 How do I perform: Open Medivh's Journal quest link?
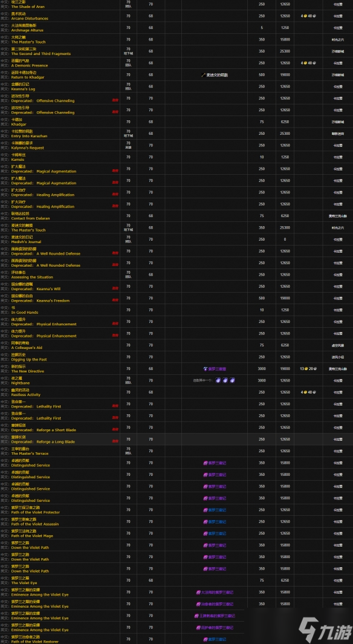point(26,242)
